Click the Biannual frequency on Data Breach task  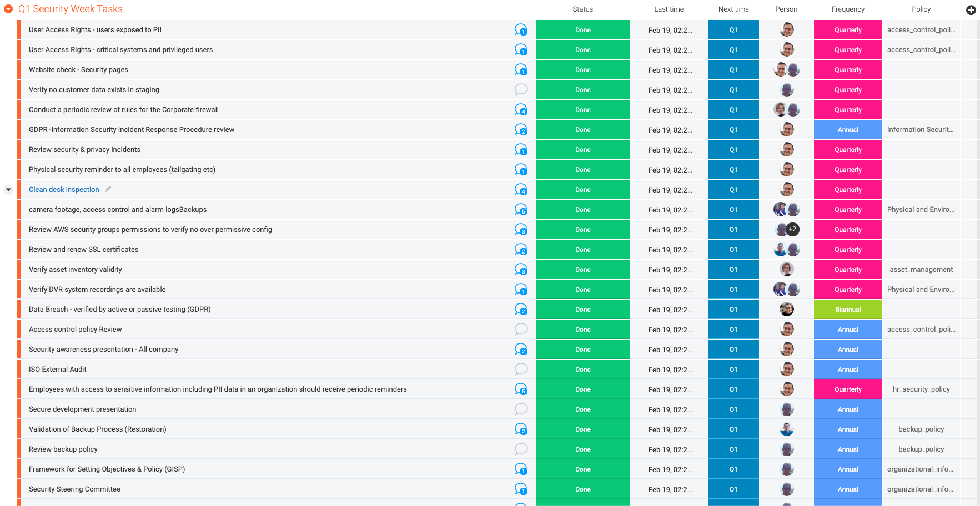click(848, 309)
